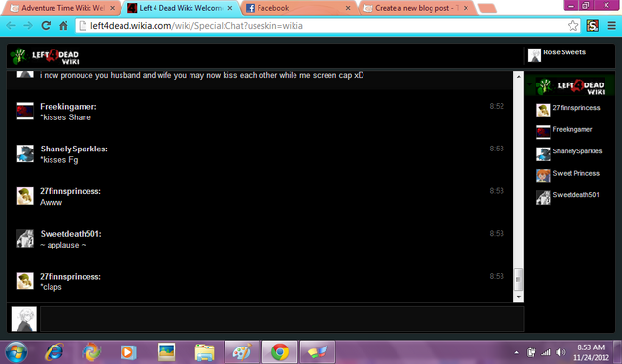
Task: Click the browser reload icon
Action: coord(46,26)
